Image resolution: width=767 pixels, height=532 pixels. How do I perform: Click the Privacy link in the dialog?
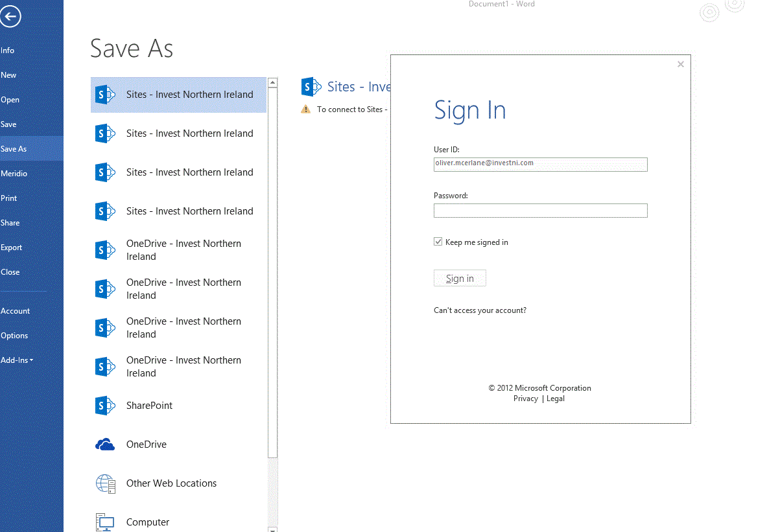point(525,398)
